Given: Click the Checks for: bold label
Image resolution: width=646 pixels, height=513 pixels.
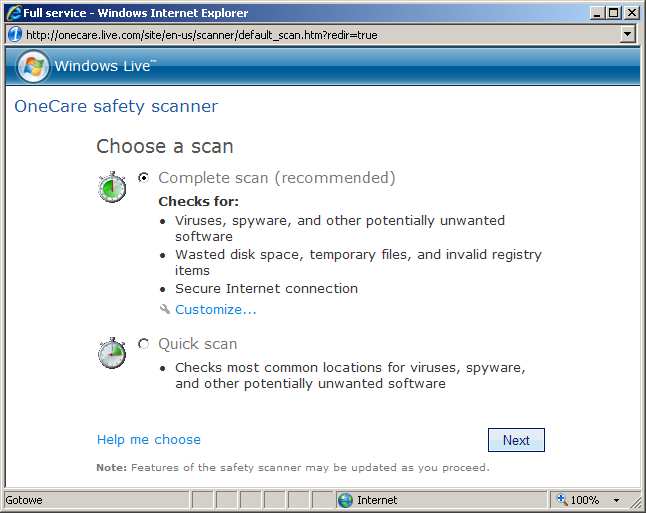Looking at the screenshot, I should point(199,201).
